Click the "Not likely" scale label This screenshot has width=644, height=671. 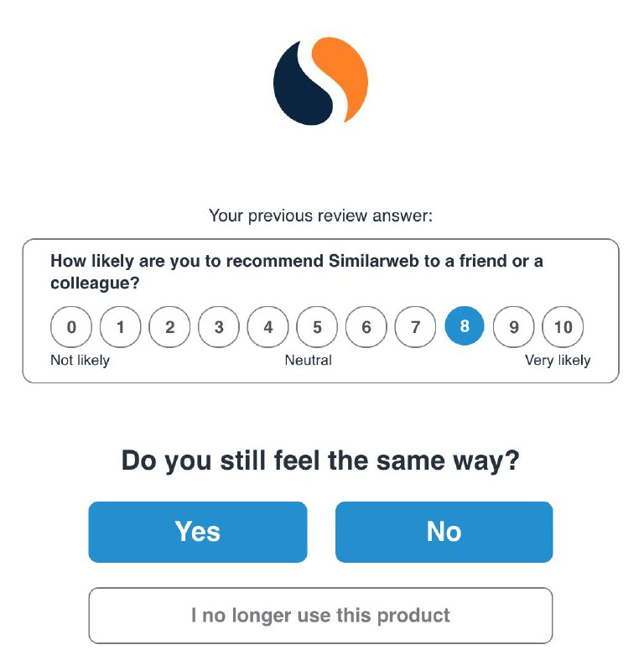(80, 361)
